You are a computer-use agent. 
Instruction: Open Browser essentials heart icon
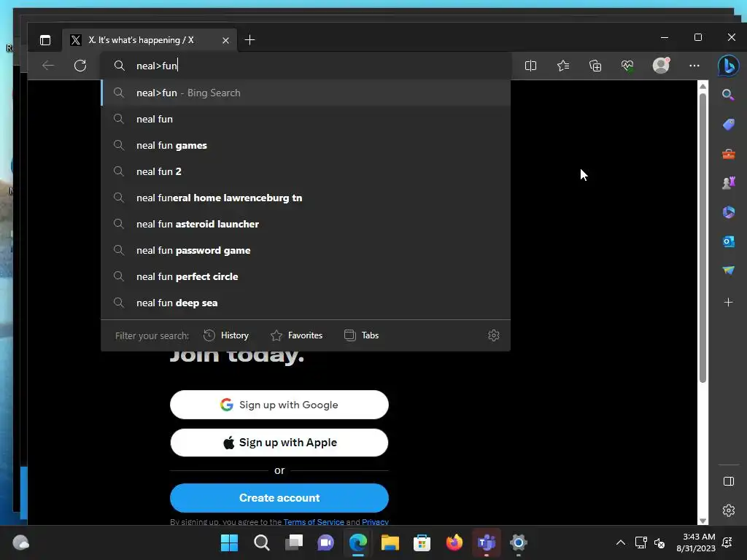tap(627, 66)
